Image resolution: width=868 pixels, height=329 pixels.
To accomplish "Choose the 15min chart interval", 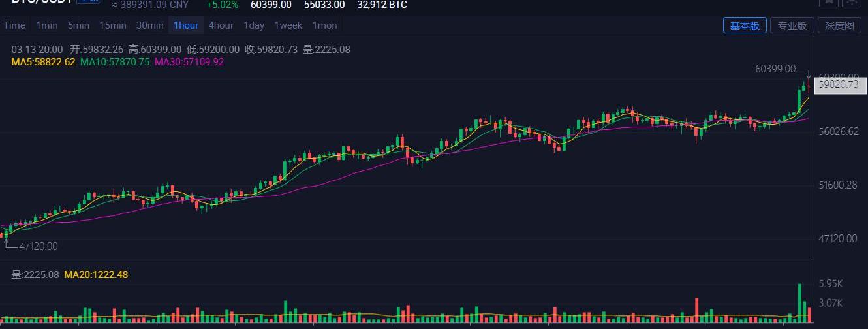I will coord(113,25).
